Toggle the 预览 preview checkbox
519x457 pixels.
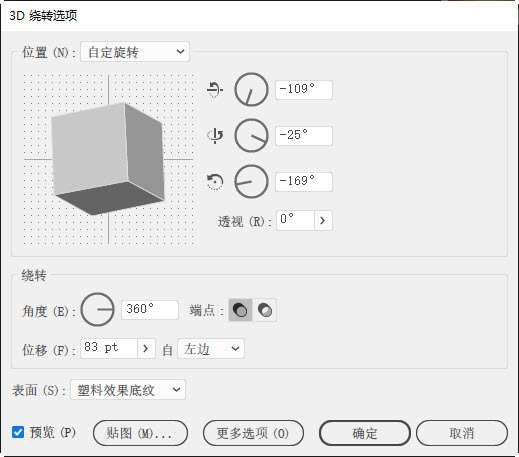(18, 432)
